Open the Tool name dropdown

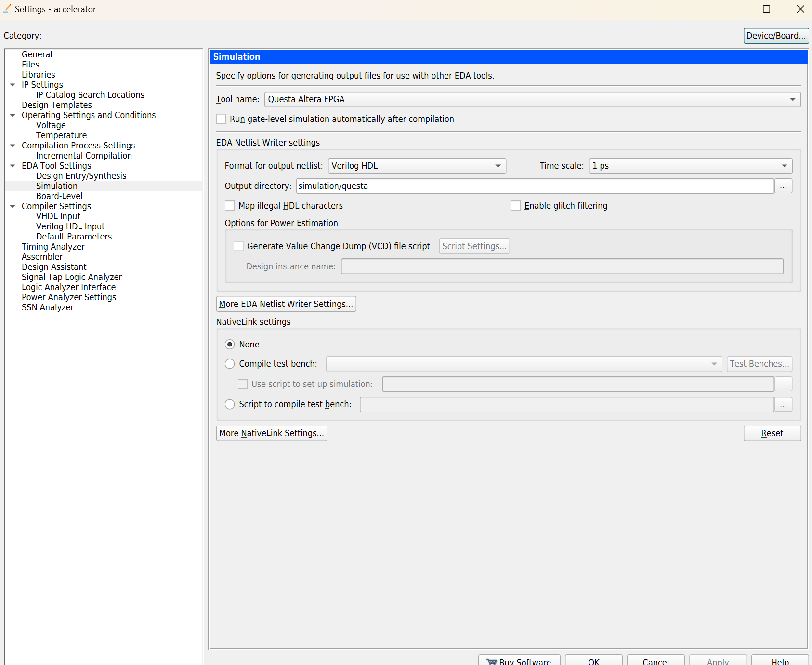[532, 99]
